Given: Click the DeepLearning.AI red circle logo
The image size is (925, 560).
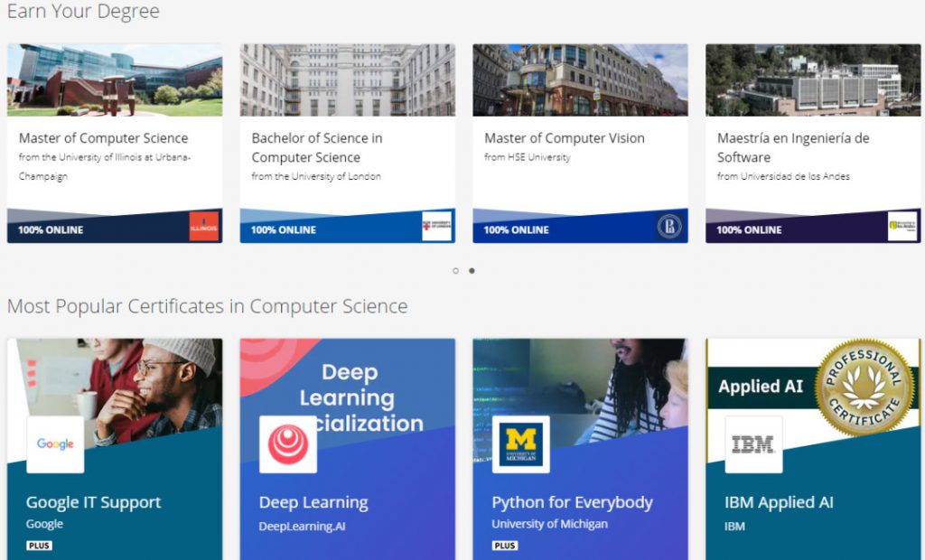Looking at the screenshot, I should click(x=288, y=444).
